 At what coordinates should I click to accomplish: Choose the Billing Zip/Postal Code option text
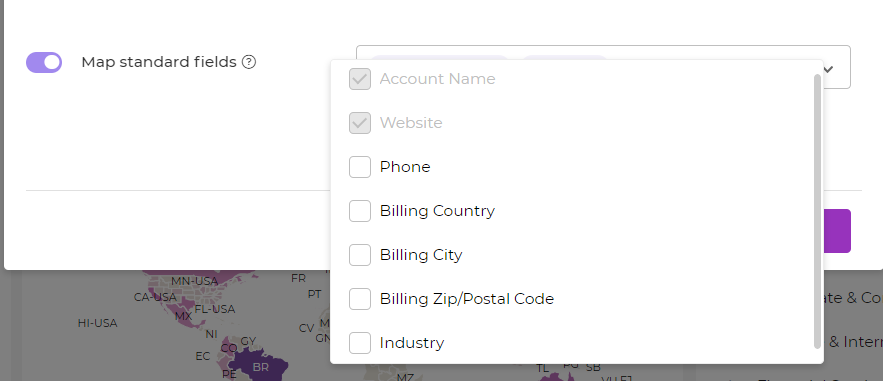pyautogui.click(x=467, y=299)
